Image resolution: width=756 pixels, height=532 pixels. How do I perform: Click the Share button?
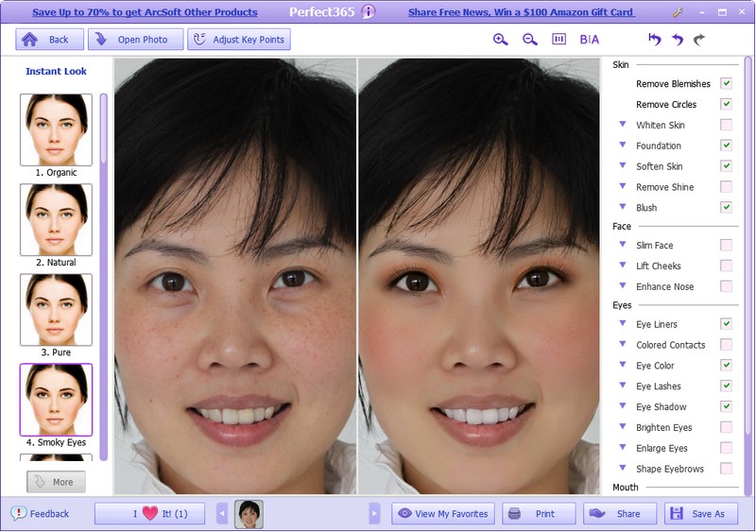[620, 514]
